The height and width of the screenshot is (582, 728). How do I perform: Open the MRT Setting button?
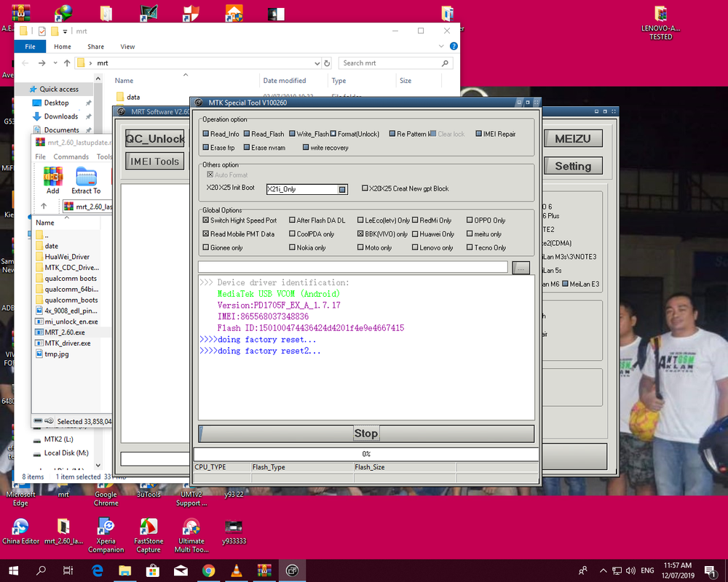(x=573, y=166)
